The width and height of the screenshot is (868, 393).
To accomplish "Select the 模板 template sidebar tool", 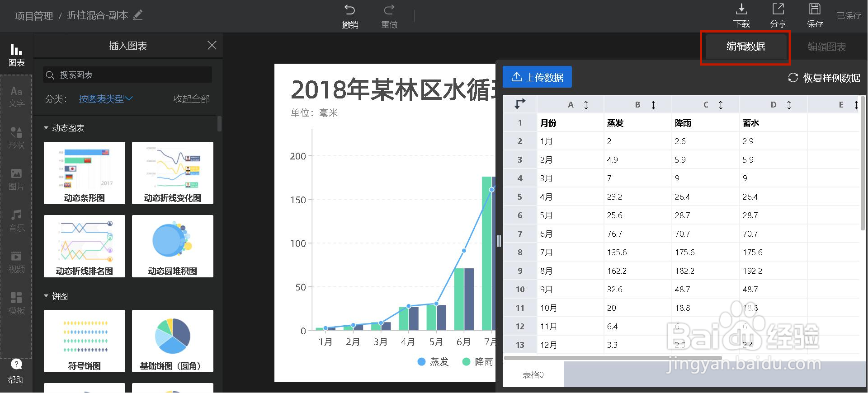I will [16, 304].
